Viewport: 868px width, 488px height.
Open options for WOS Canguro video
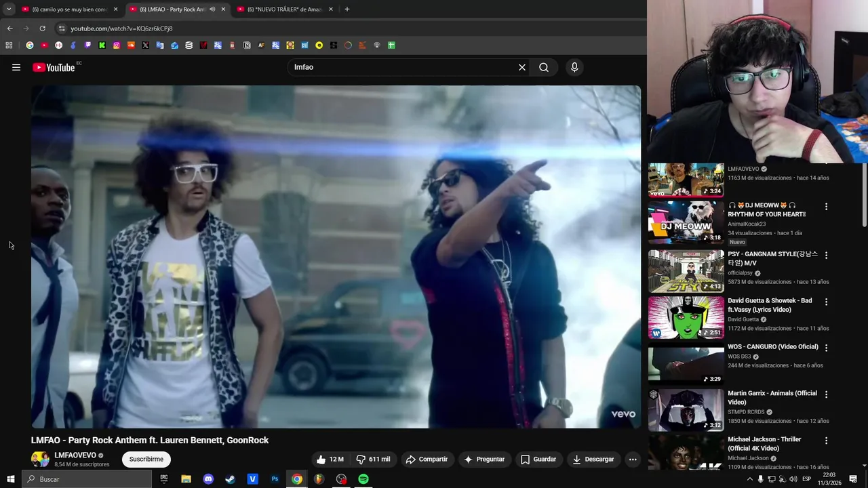point(826,348)
